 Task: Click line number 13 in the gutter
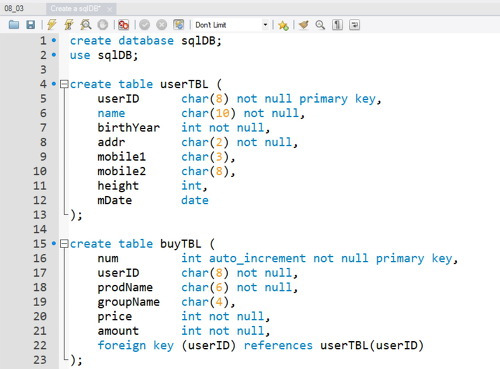40,215
